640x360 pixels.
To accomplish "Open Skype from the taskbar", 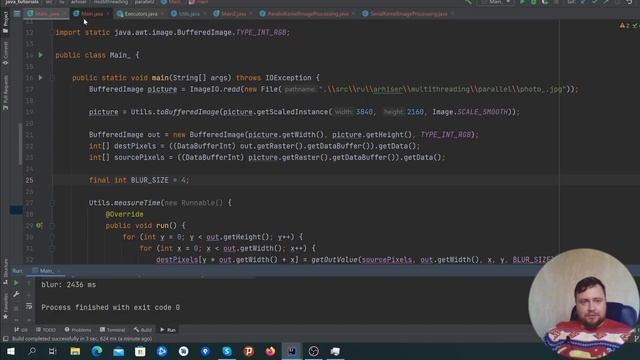I will pos(227,351).
